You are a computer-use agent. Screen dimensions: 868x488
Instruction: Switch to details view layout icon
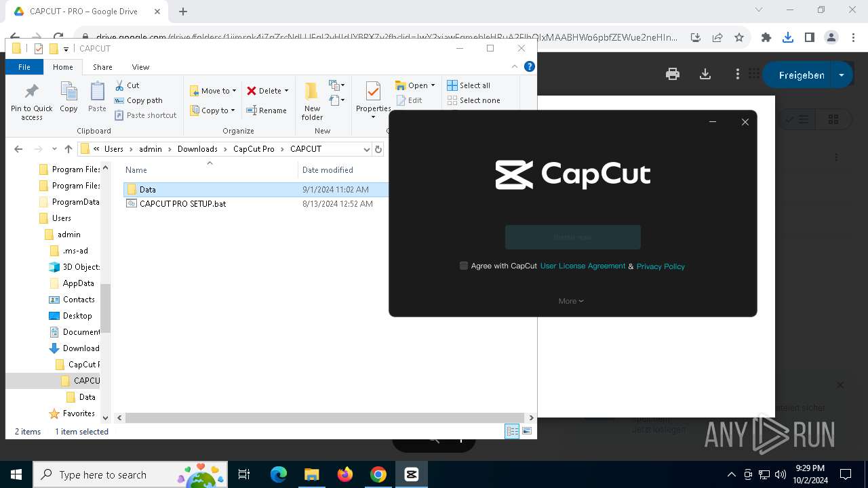point(512,431)
